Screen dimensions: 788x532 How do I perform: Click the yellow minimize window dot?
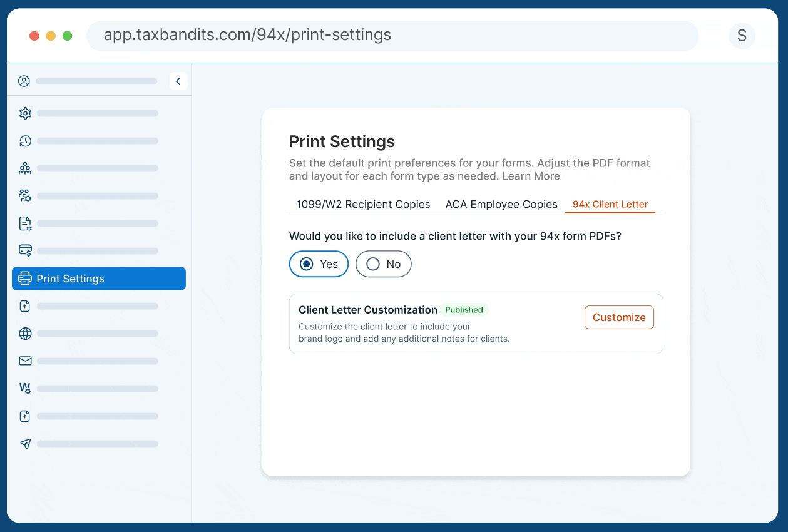coord(51,36)
